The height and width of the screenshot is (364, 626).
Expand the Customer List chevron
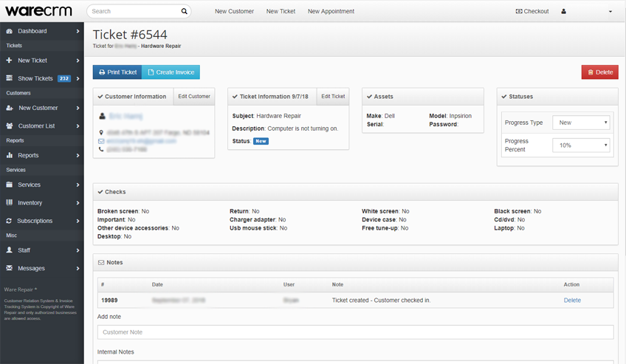click(x=78, y=126)
